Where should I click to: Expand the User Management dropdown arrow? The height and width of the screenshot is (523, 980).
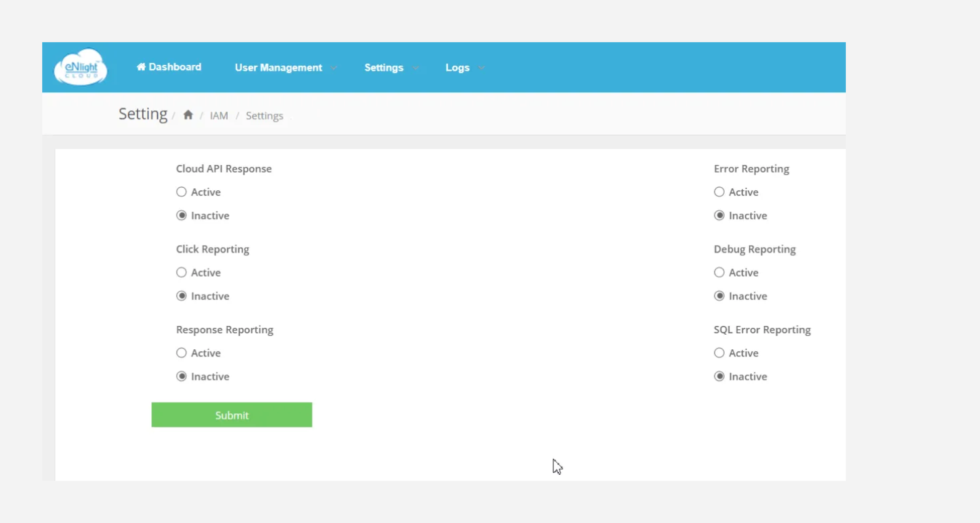tap(334, 68)
